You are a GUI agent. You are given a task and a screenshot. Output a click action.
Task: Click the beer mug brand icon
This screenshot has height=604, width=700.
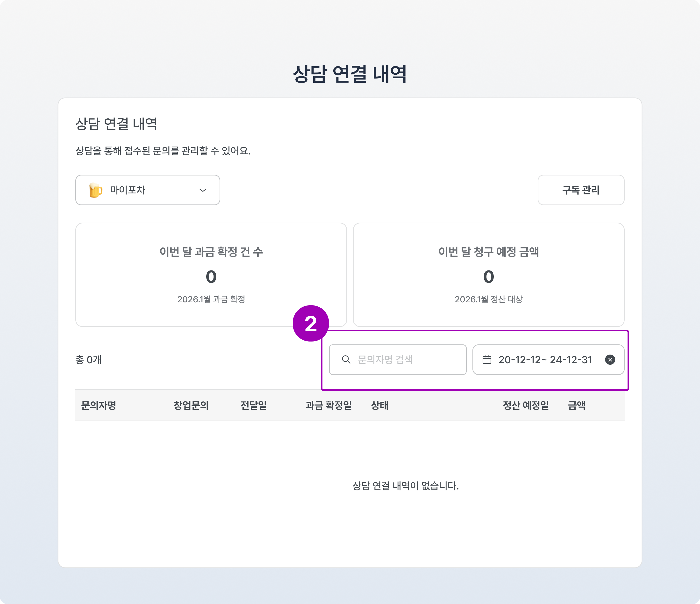(95, 190)
